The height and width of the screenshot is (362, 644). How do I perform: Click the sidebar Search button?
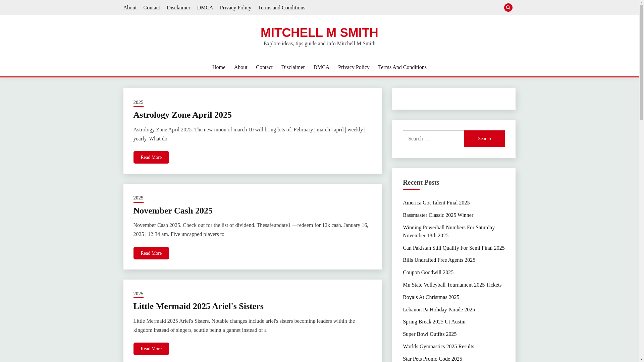click(484, 139)
